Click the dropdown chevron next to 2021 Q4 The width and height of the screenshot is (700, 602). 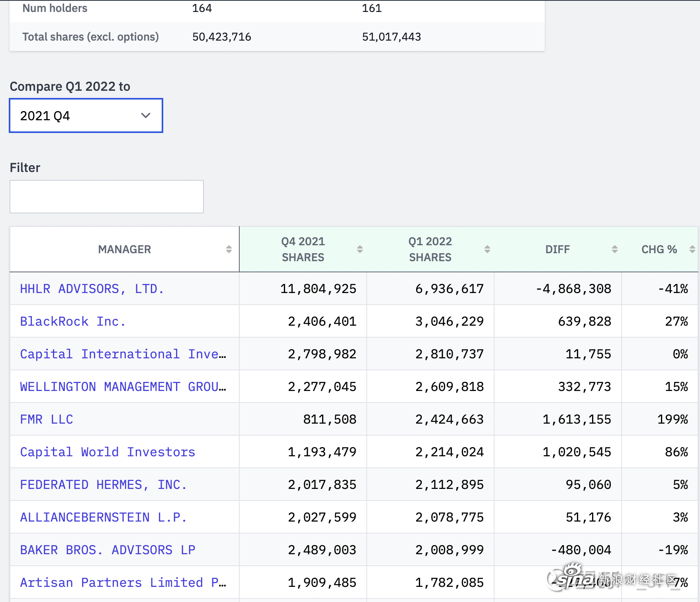click(146, 115)
